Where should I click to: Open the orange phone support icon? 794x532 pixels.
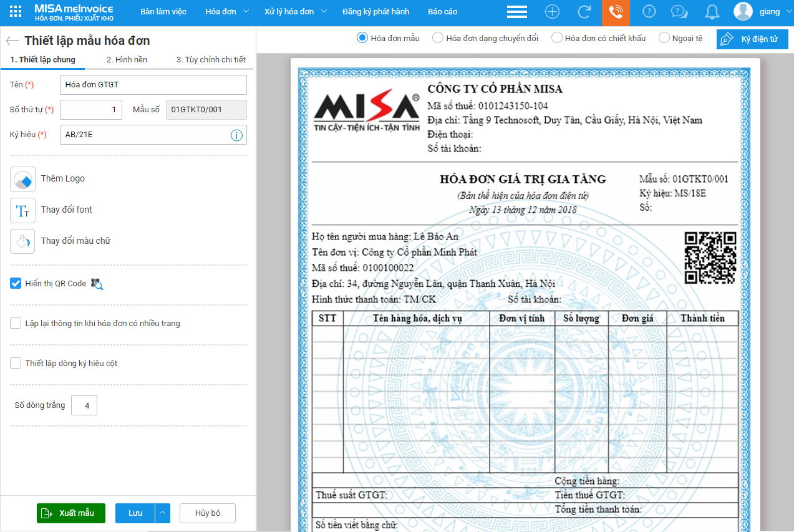point(616,12)
